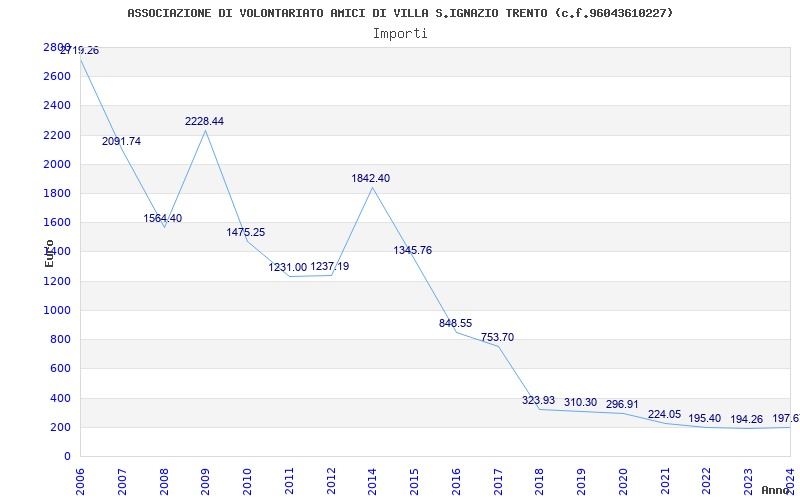Screen dimensions: 800x500
Task: Click the data label 1237.19
Action: tap(330, 266)
